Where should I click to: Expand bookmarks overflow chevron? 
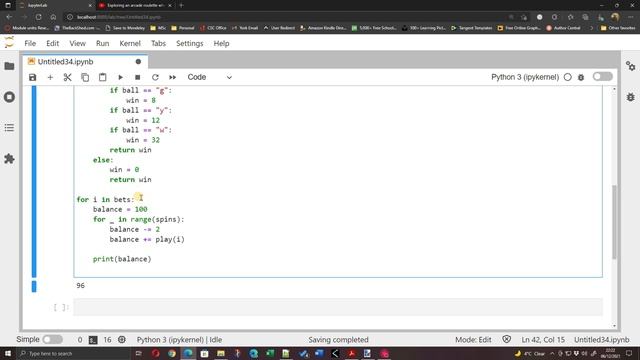tap(591, 28)
